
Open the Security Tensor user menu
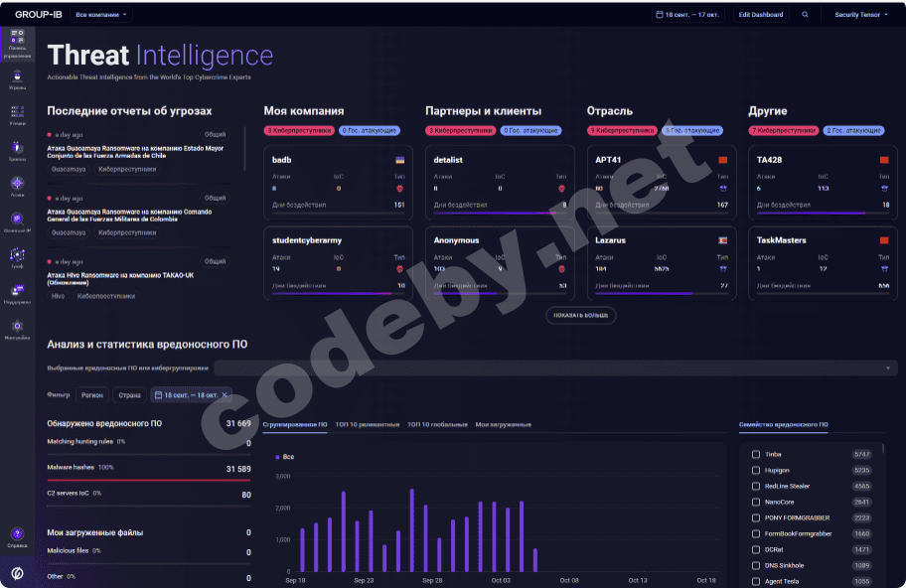[x=861, y=15]
